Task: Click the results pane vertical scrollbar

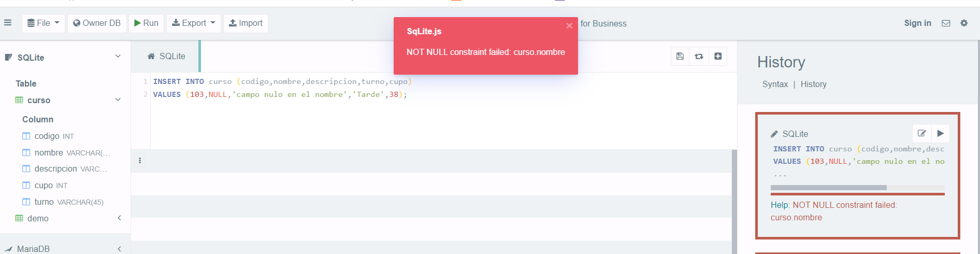Action: 734,202
